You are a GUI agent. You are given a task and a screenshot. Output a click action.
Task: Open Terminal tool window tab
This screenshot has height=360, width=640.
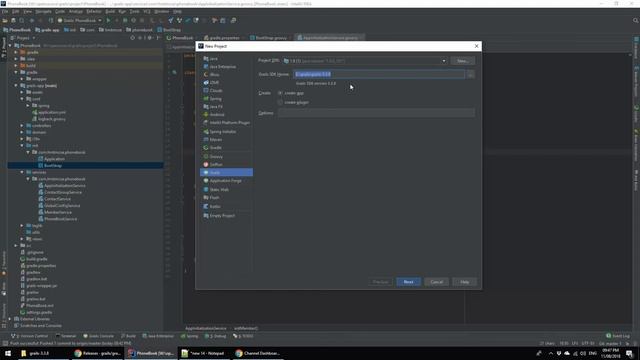pyautogui.click(x=66, y=336)
